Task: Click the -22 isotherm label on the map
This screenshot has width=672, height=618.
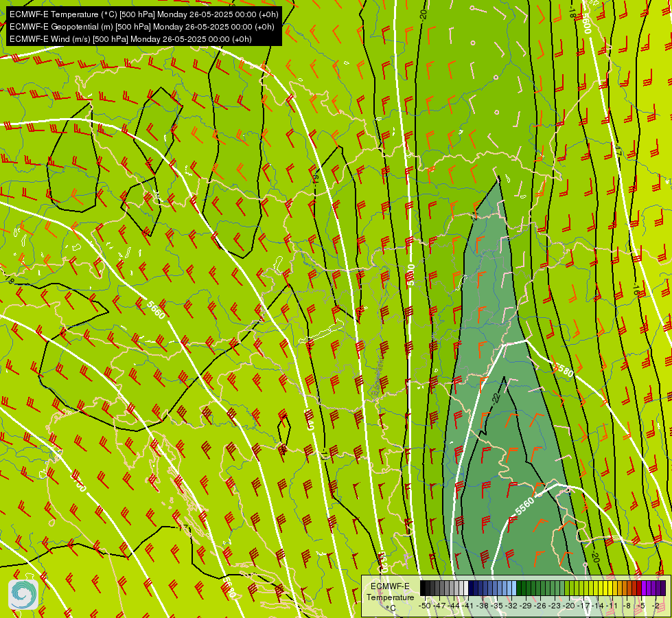Action: [497, 398]
